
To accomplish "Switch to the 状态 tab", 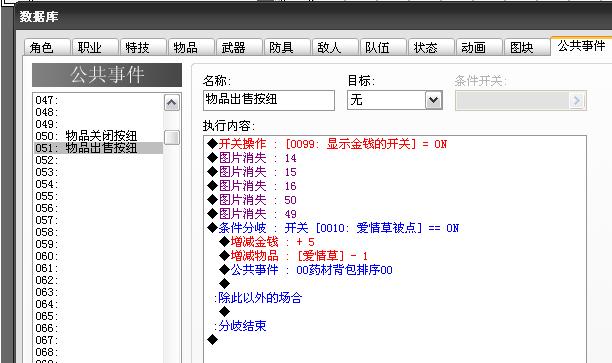I will pos(431,48).
